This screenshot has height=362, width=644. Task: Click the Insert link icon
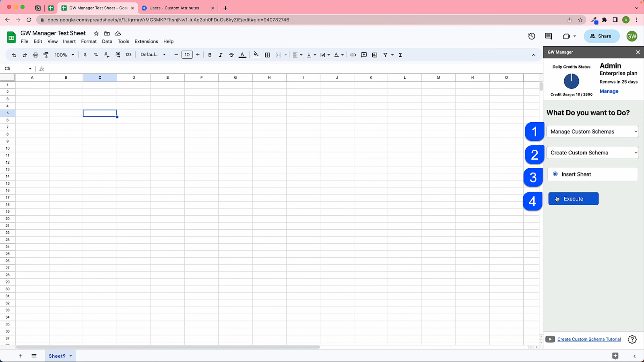(353, 55)
